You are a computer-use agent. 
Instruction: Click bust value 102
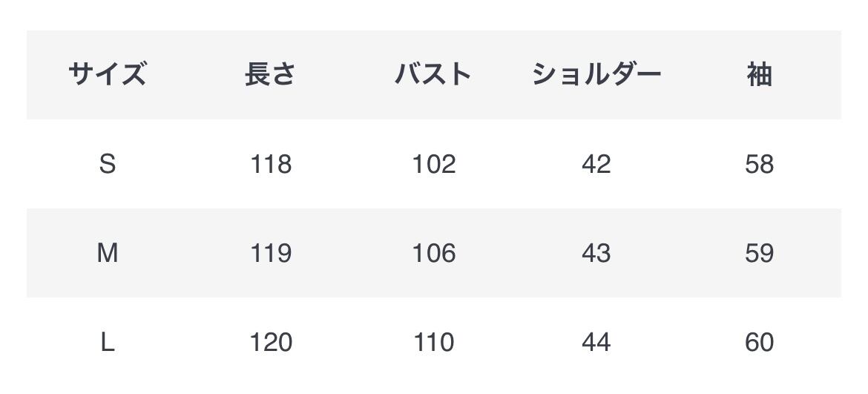click(x=434, y=164)
